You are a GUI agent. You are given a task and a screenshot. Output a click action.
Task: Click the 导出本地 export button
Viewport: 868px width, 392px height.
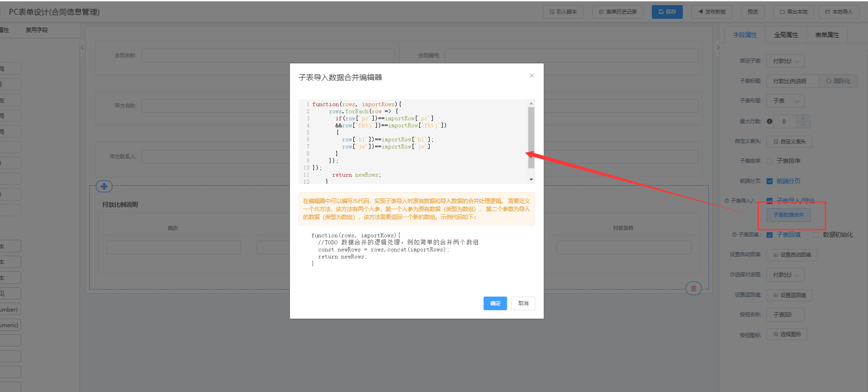(793, 12)
